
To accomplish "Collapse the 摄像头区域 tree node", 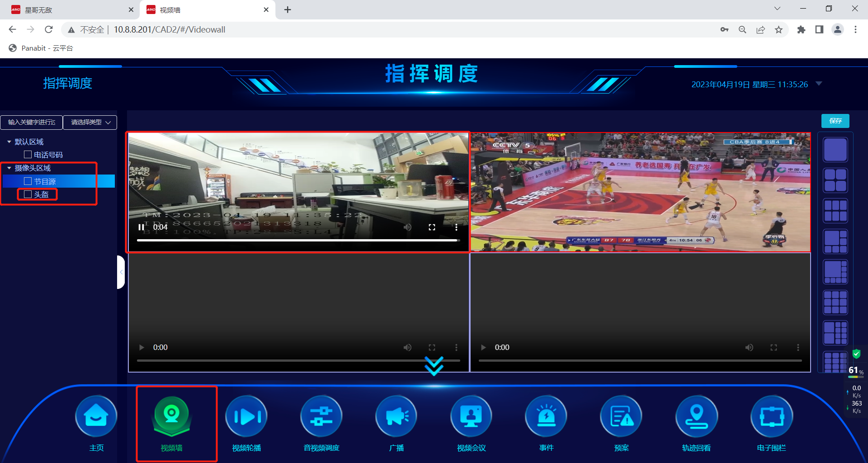I will (9, 168).
